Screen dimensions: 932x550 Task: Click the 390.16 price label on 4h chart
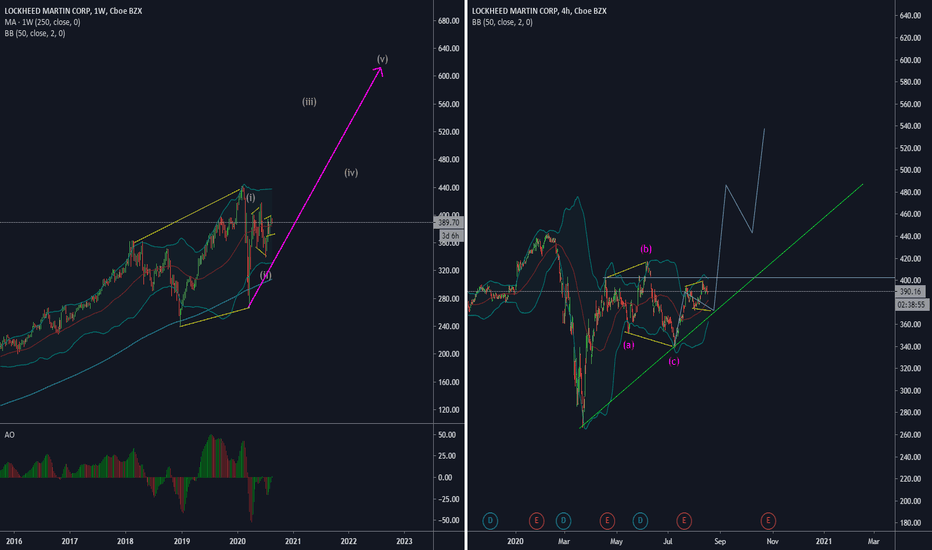coord(910,291)
